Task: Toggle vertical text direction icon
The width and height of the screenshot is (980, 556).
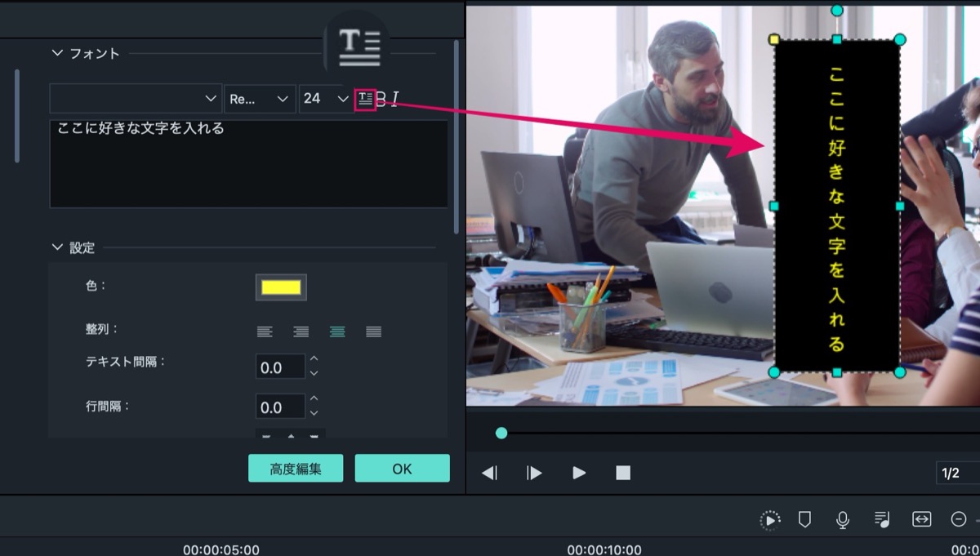Action: tap(365, 99)
